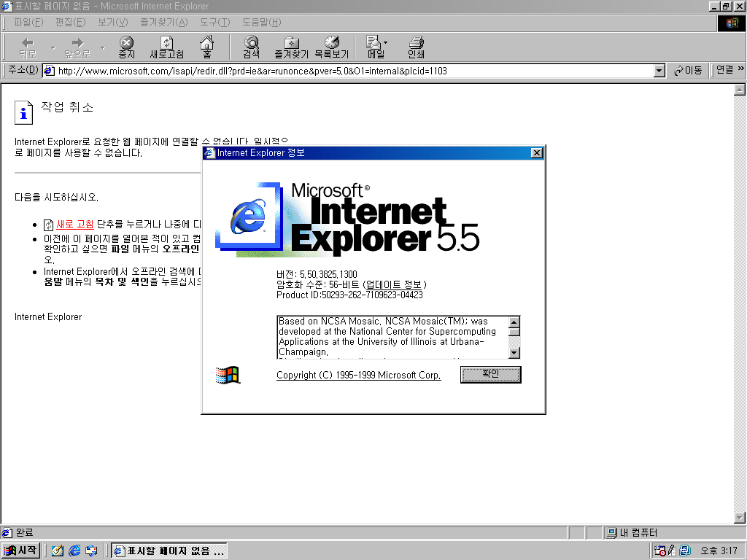Click the Windows logo throbber icon
The width and height of the screenshot is (747, 560).
(x=731, y=23)
